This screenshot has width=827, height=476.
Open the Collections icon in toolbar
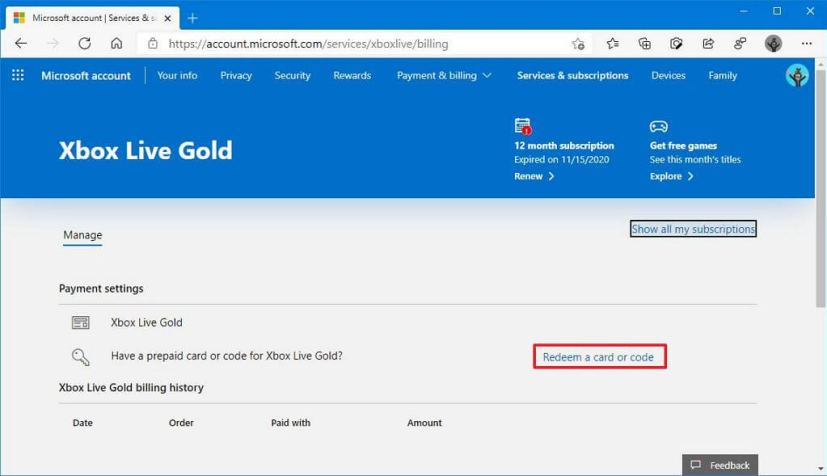[x=645, y=44]
